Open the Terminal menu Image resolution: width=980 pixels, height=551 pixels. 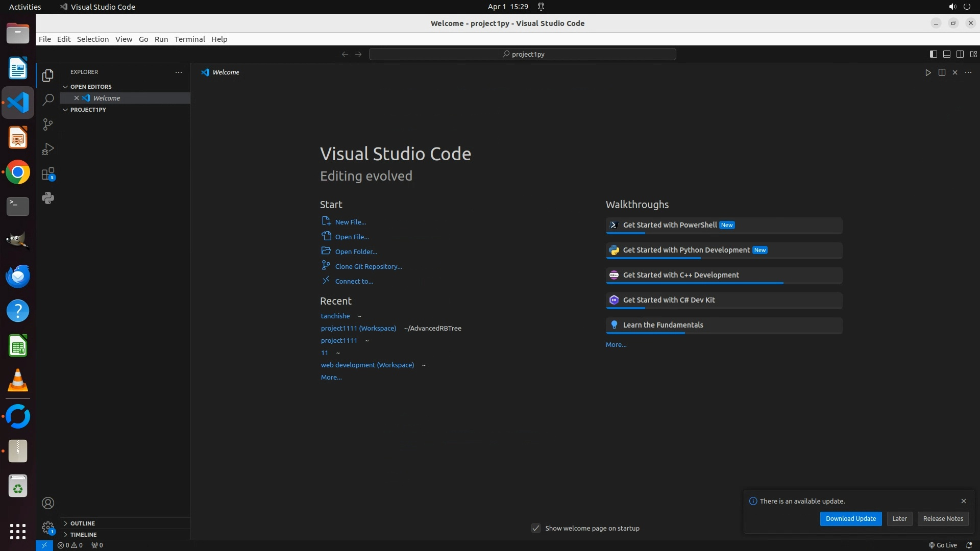click(x=189, y=39)
